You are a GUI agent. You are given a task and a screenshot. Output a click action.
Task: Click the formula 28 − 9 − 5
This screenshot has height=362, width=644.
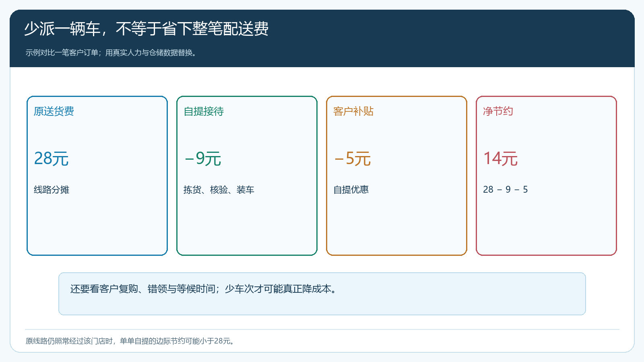click(x=506, y=189)
